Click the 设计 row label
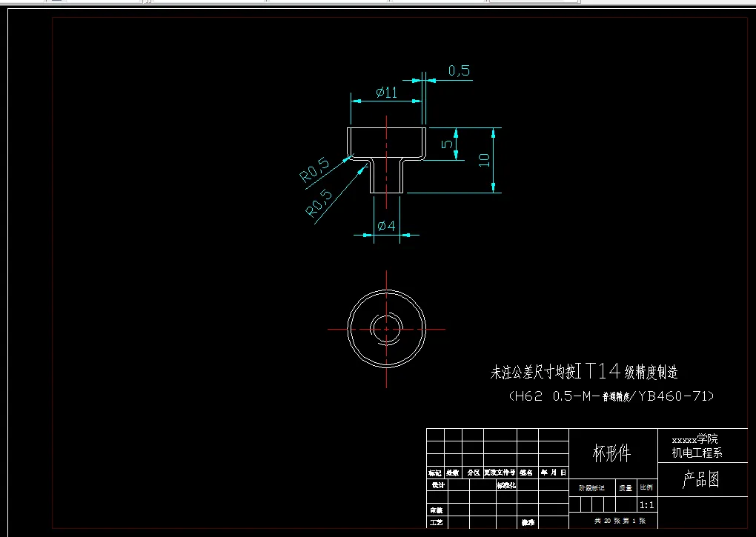Image resolution: width=756 pixels, height=537 pixels. point(437,485)
